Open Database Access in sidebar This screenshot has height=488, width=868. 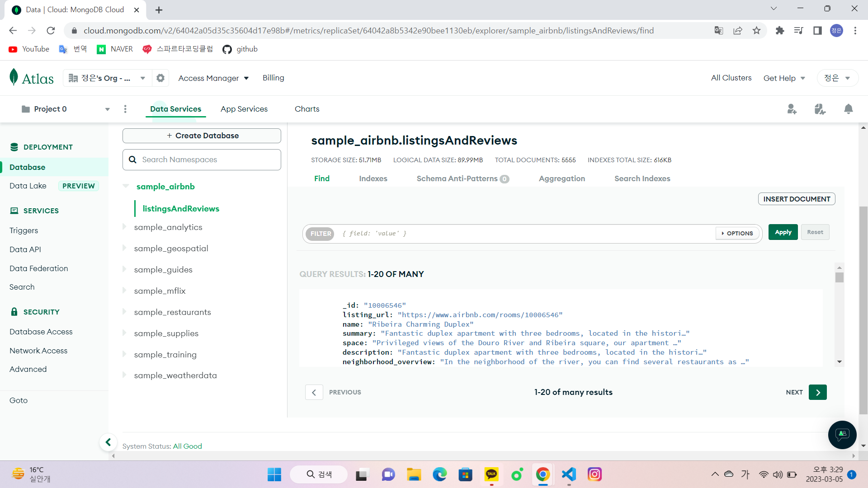point(41,332)
